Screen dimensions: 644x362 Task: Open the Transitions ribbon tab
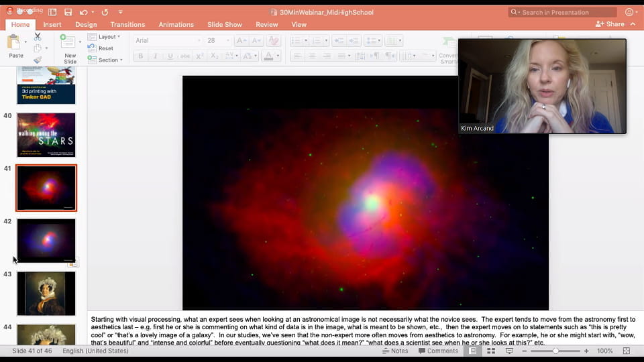coord(127,25)
